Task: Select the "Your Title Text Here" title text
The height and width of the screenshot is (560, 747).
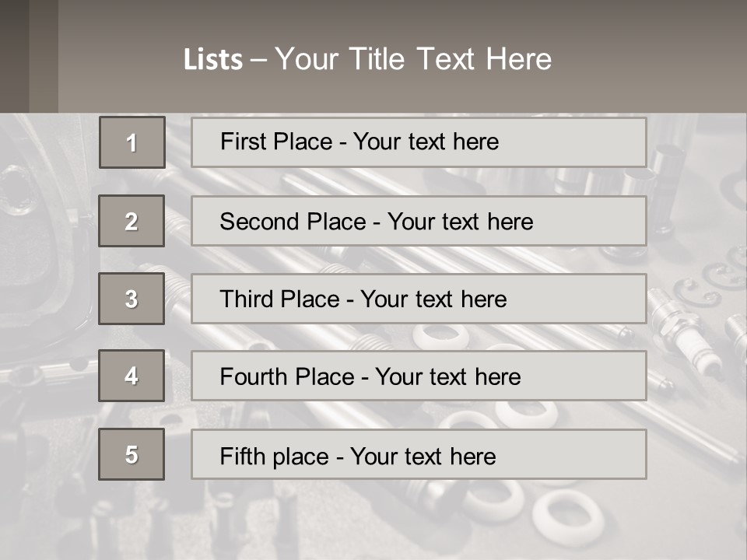Action: [x=413, y=59]
